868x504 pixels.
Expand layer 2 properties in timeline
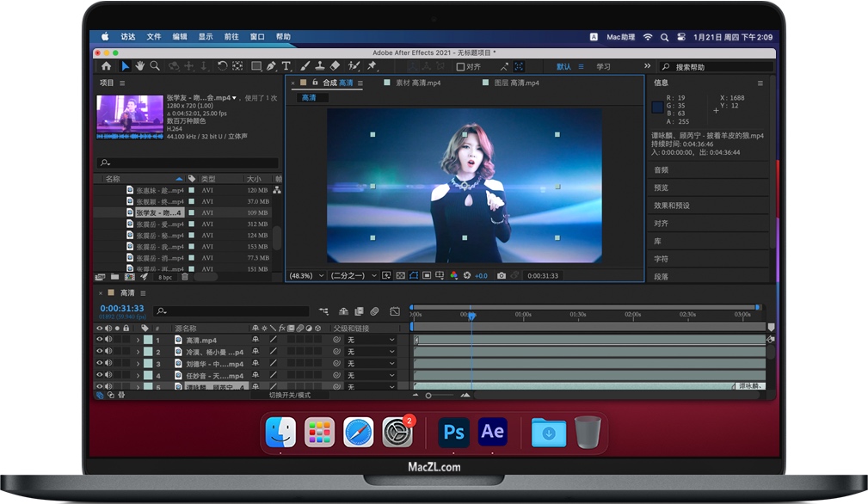(x=138, y=353)
